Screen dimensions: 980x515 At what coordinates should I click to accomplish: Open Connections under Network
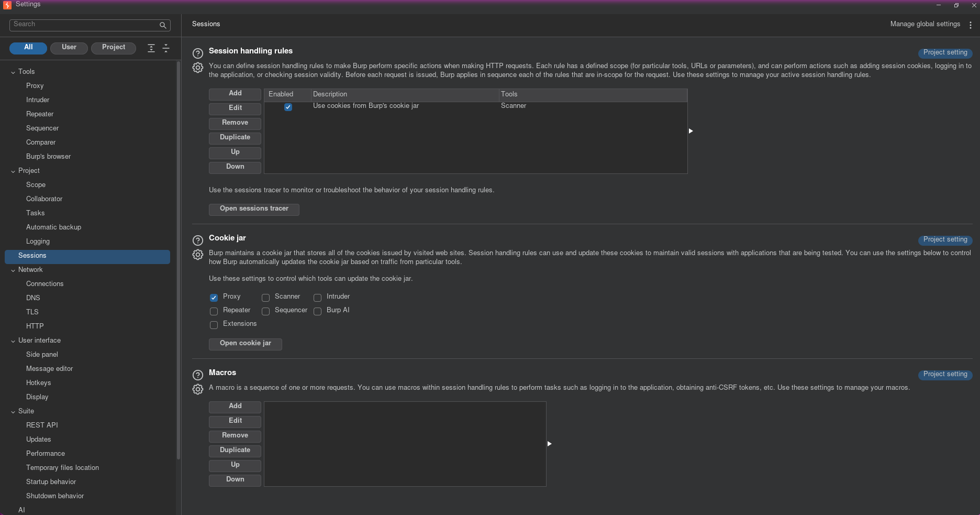(44, 284)
